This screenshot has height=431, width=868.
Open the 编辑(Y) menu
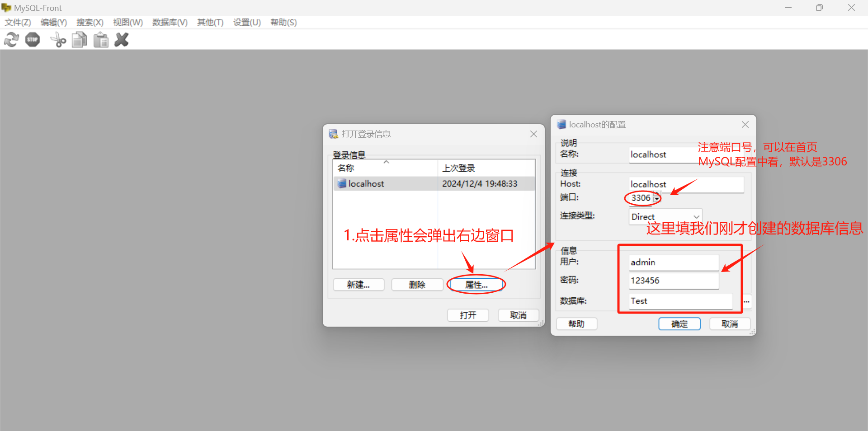pos(54,23)
